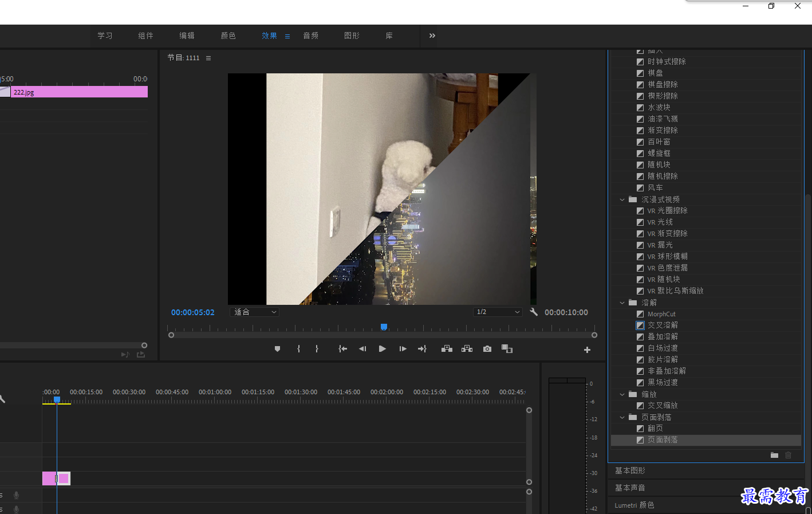Select the VR 漏光 effect

coord(660,245)
